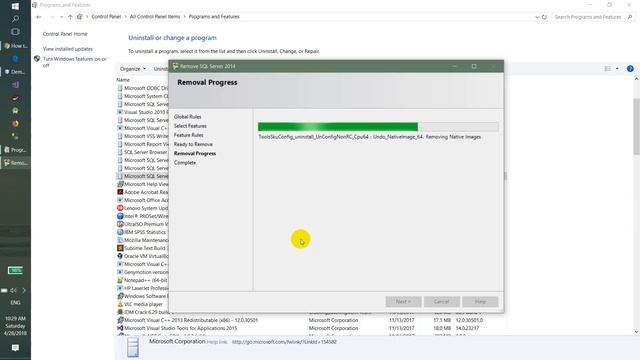The height and width of the screenshot is (360, 640).
Task: Click the Next button in removal wizard
Action: tap(403, 302)
